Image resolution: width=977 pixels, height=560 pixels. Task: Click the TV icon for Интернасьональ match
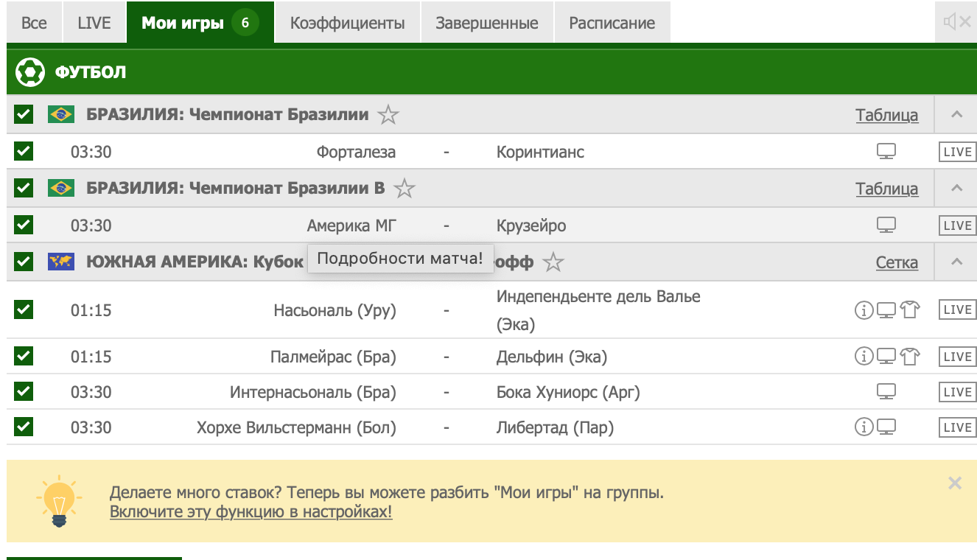pyautogui.click(x=886, y=392)
